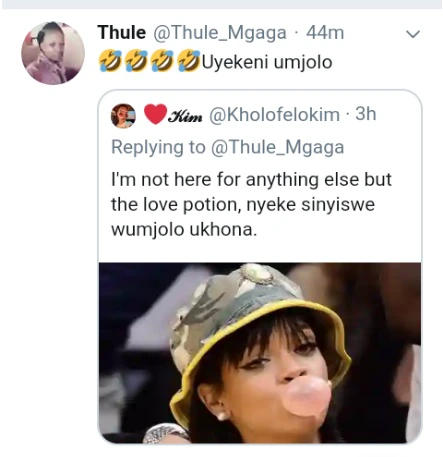Expand the tweet options chevron

point(413,34)
